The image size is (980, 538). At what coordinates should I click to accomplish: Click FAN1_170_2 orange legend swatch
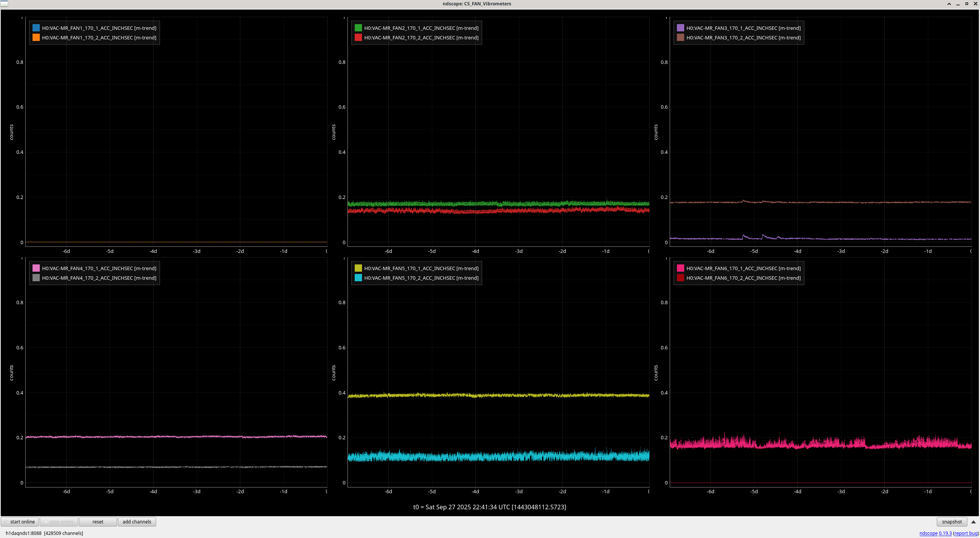coord(36,37)
